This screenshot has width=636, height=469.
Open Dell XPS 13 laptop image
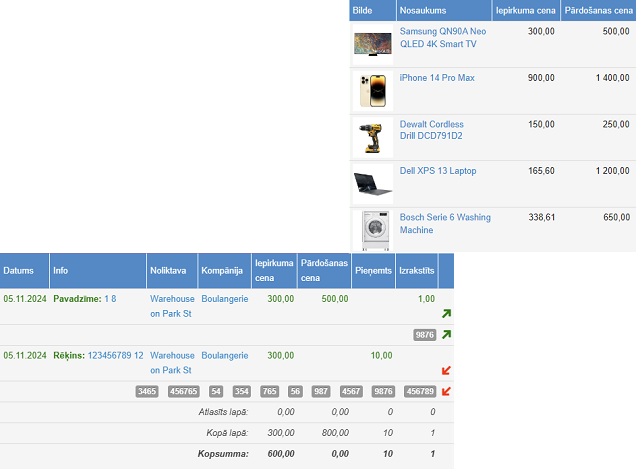[373, 184]
